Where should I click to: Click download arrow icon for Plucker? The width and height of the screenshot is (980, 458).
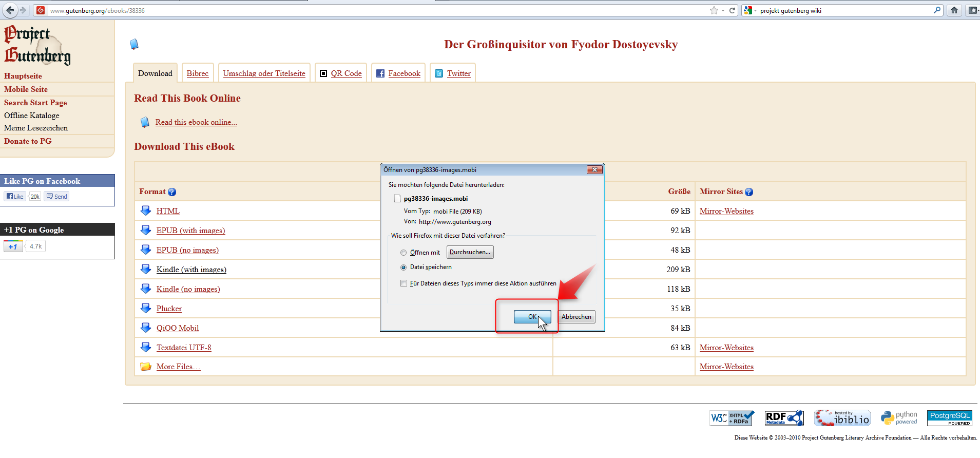point(146,308)
